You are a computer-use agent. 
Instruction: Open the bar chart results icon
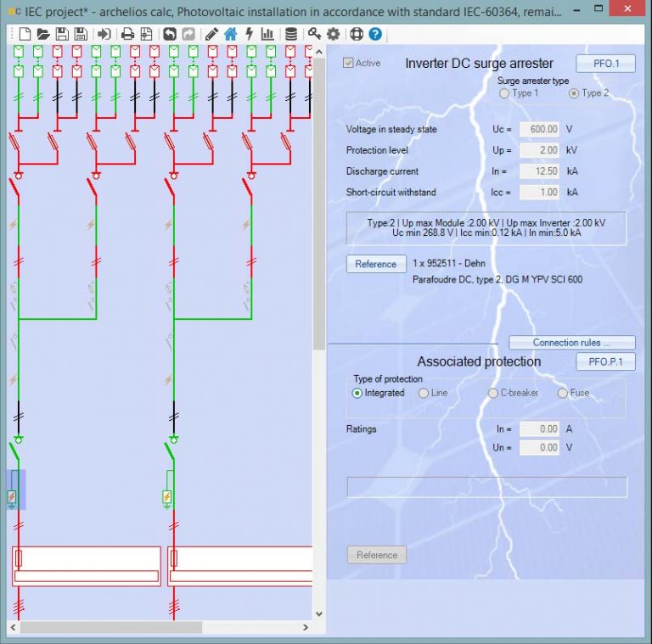(267, 34)
